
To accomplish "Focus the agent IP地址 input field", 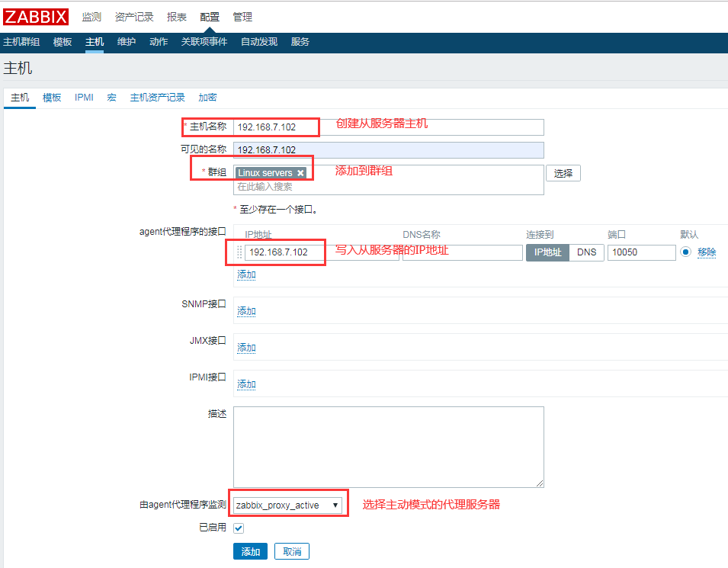I will click(x=322, y=252).
